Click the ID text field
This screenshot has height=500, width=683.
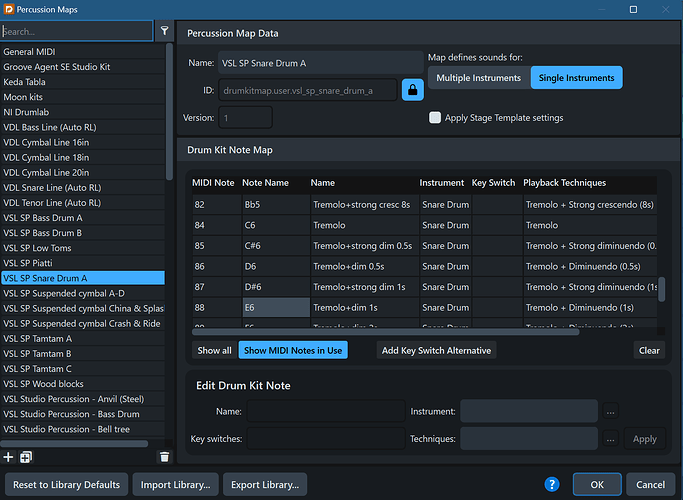(x=308, y=90)
